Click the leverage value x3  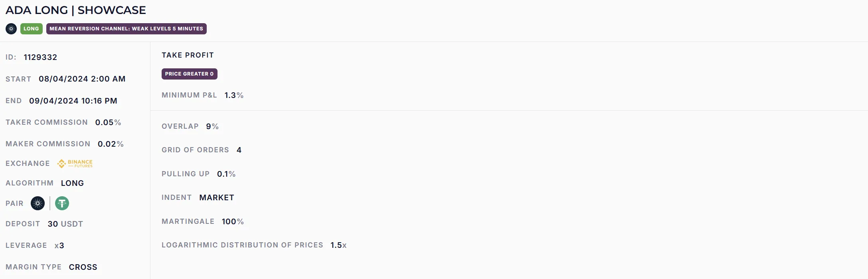pyautogui.click(x=59, y=245)
